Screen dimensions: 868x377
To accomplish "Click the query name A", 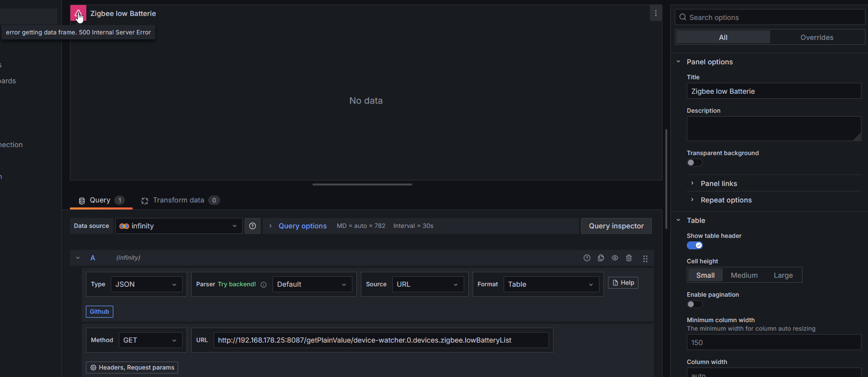I will (92, 258).
